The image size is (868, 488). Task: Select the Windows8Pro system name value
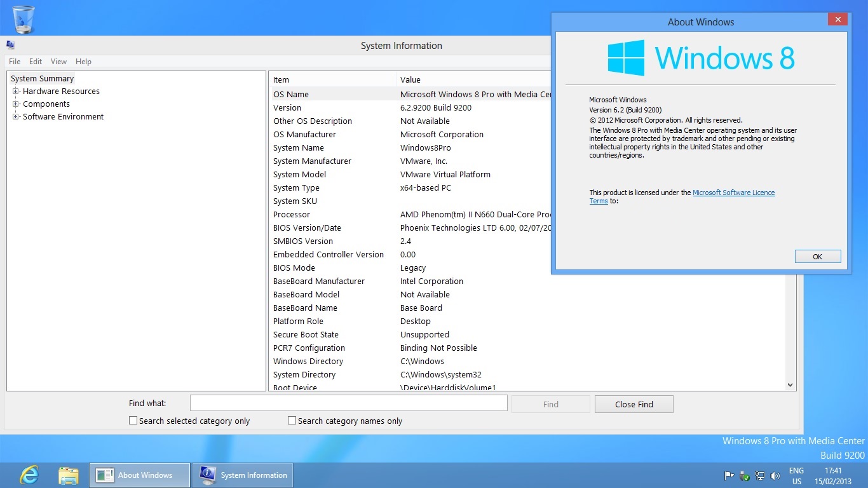[x=426, y=147]
